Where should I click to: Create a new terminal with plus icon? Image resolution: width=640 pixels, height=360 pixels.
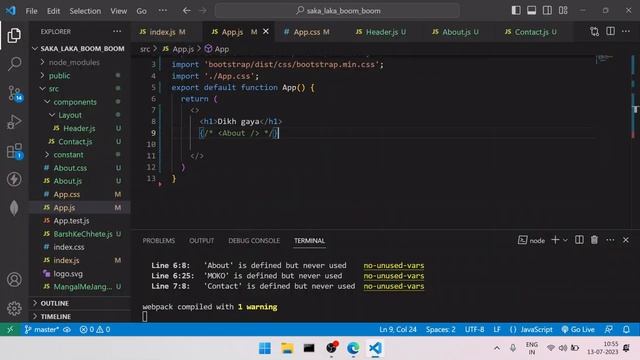(x=555, y=240)
